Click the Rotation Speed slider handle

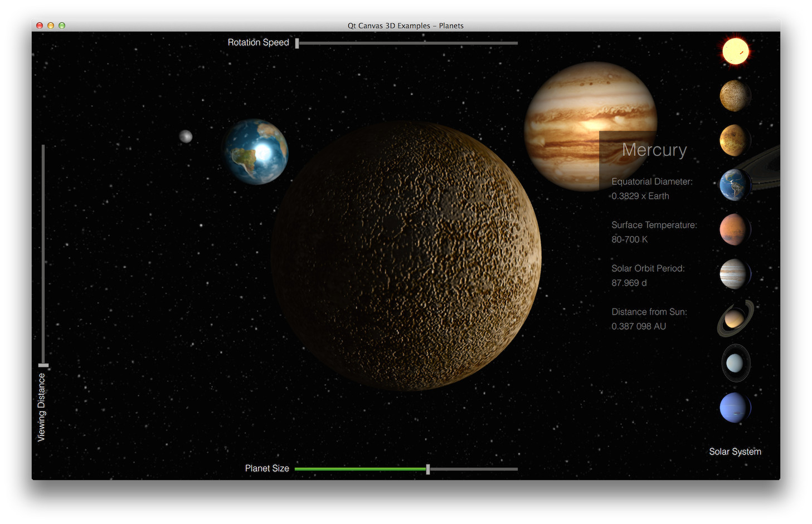tap(297, 43)
